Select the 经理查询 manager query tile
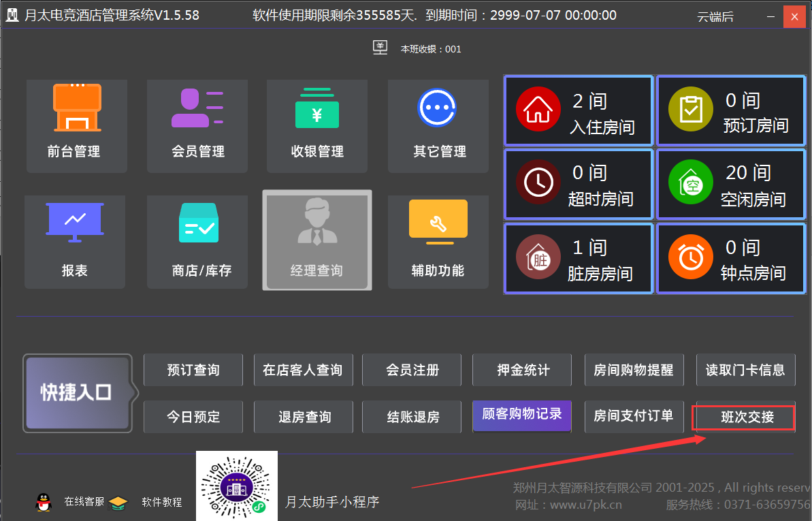 317,240
